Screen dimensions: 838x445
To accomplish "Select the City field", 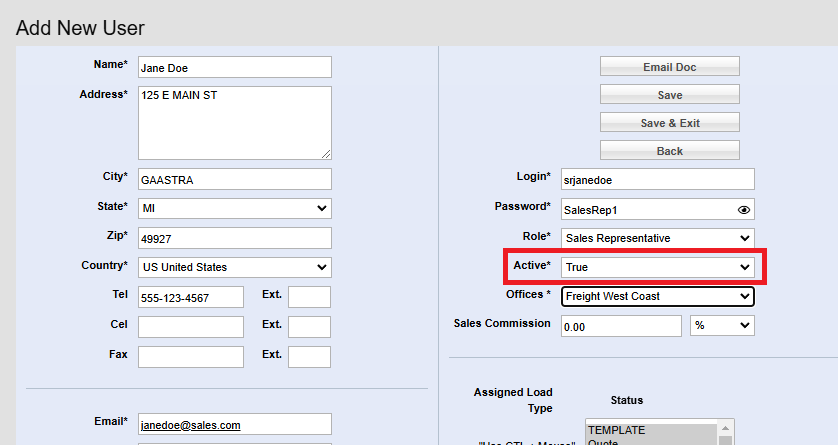I will coord(234,179).
